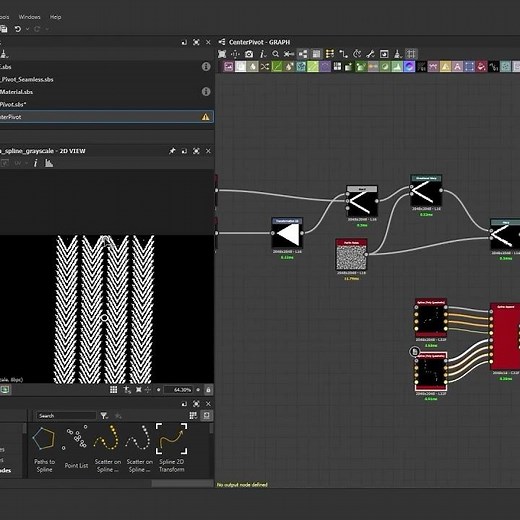Open the library view size dropdown
Image resolution: width=520 pixels, height=520 pixels.
click(193, 415)
